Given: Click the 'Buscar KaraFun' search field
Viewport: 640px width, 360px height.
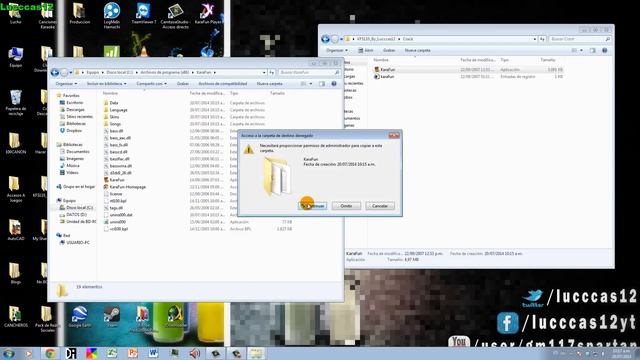Looking at the screenshot, I should pos(309,72).
